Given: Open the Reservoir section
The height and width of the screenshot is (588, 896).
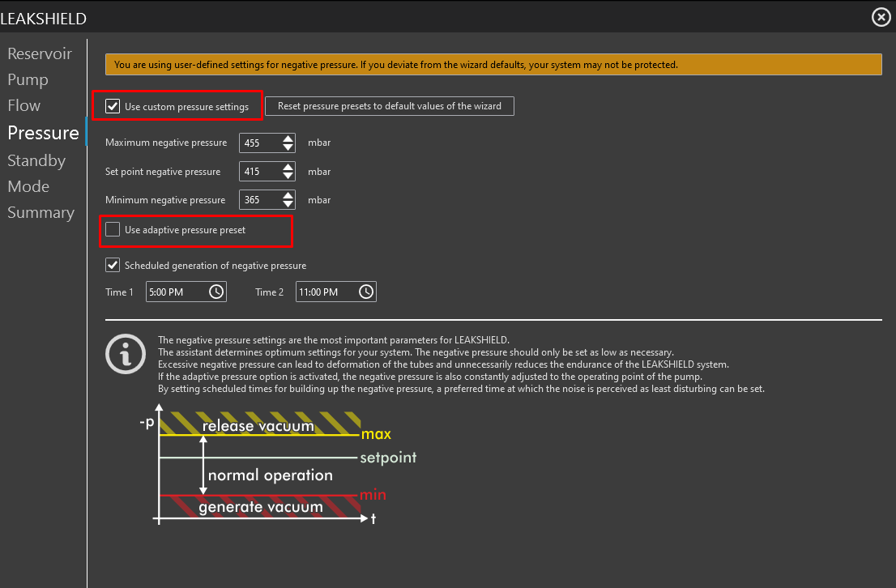Looking at the screenshot, I should (x=40, y=54).
